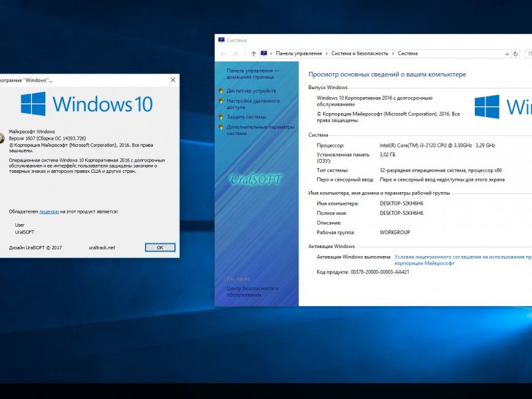Open Настройка удаленного доступа link
The height and width of the screenshot is (399, 532).
[x=253, y=104]
